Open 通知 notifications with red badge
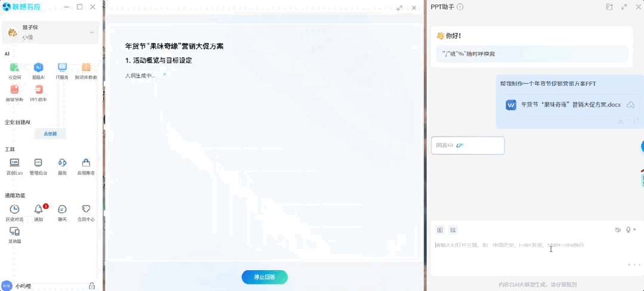The image size is (644, 291). pyautogui.click(x=39, y=212)
